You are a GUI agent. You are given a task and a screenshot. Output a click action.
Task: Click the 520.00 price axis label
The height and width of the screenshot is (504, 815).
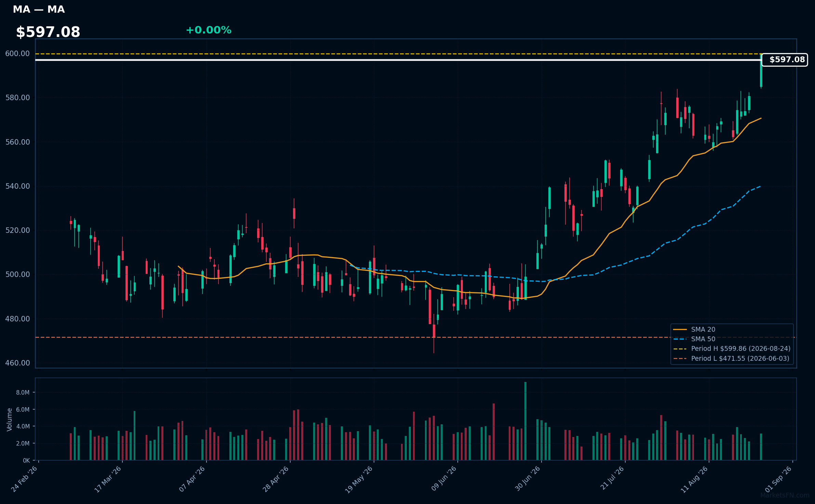(x=17, y=230)
